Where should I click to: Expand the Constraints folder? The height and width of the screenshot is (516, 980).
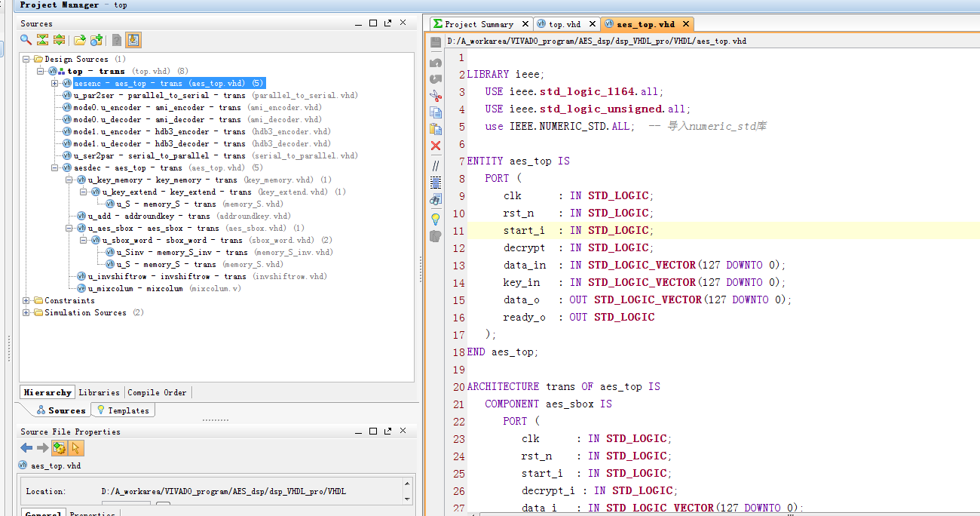(x=26, y=300)
